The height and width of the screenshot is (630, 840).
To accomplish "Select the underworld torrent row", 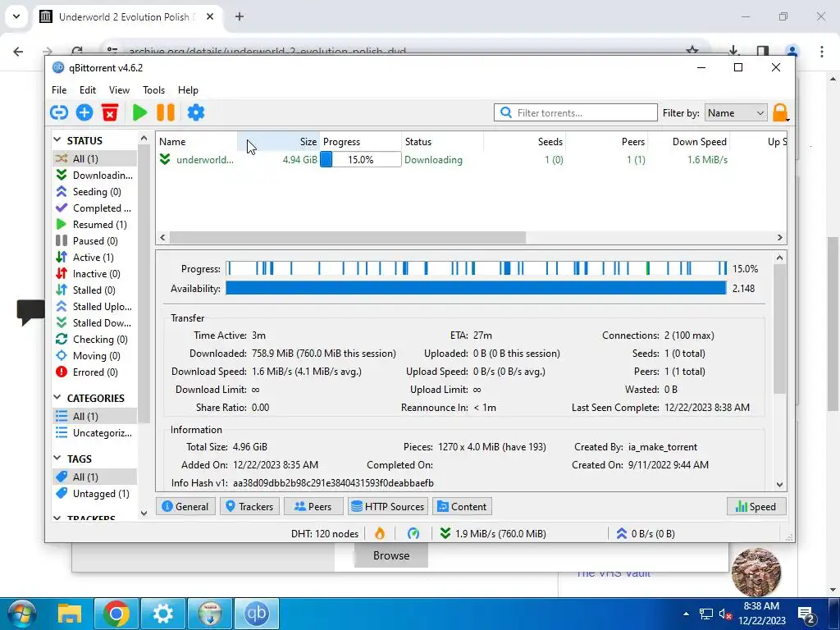I will 472,160.
